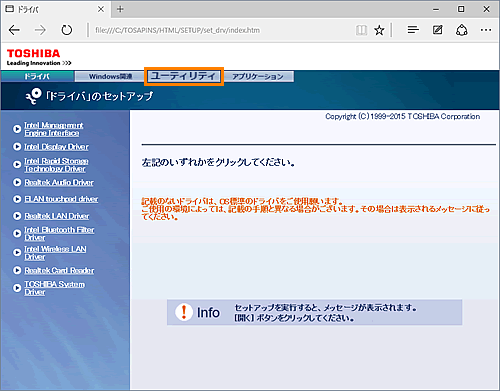This screenshot has width=500, height=391.
Task: Click bullet icon beside Realtek Card Reader
Action: point(17,270)
